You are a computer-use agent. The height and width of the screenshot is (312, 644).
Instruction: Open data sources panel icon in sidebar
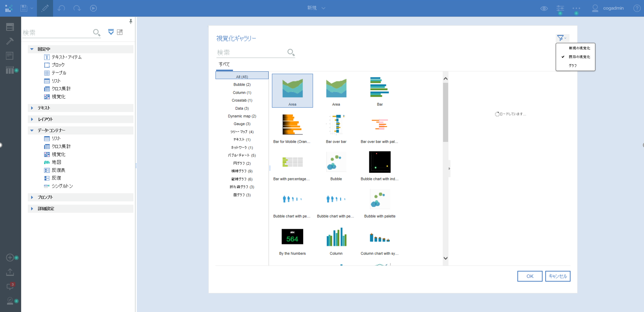click(10, 27)
